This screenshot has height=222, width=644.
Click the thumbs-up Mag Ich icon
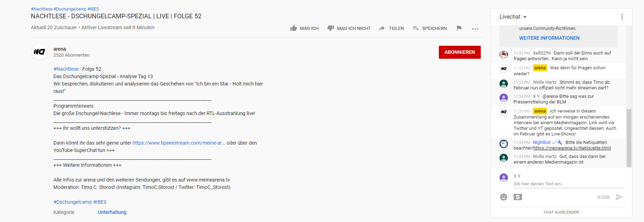293,28
